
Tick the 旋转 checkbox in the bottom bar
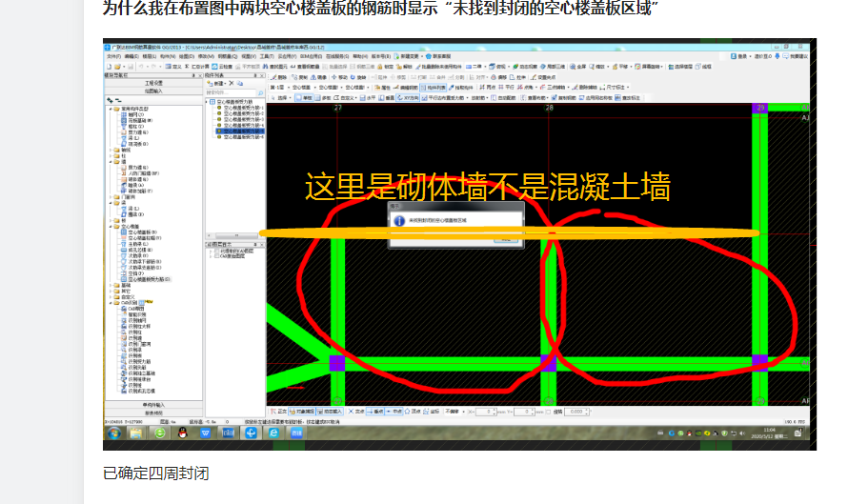(x=548, y=412)
